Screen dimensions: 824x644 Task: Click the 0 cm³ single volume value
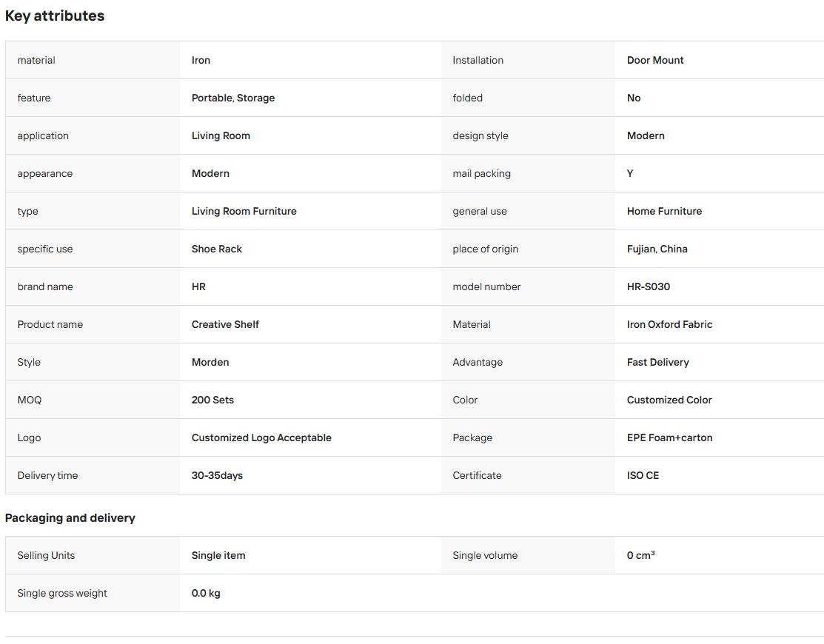[640, 555]
